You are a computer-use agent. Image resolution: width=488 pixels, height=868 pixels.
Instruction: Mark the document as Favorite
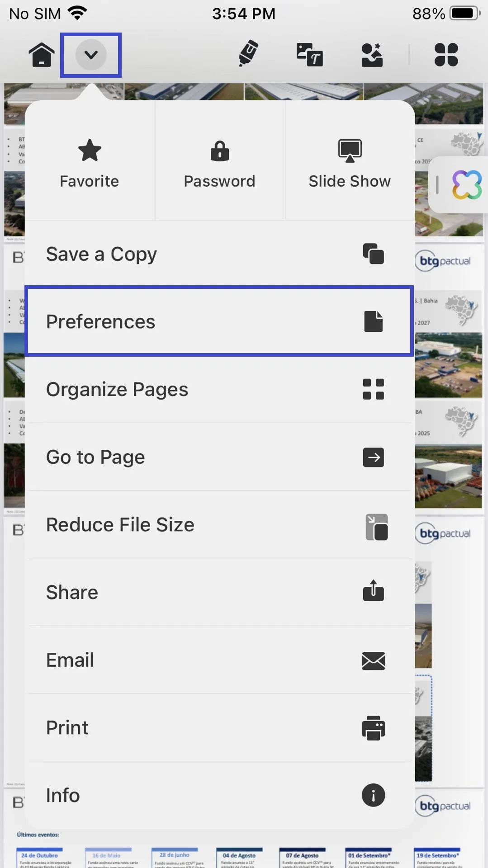pyautogui.click(x=90, y=163)
